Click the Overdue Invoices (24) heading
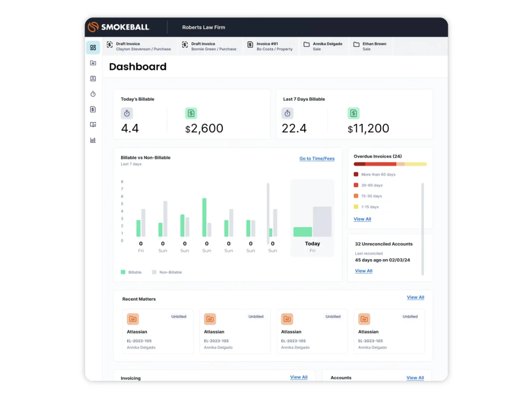 click(378, 156)
